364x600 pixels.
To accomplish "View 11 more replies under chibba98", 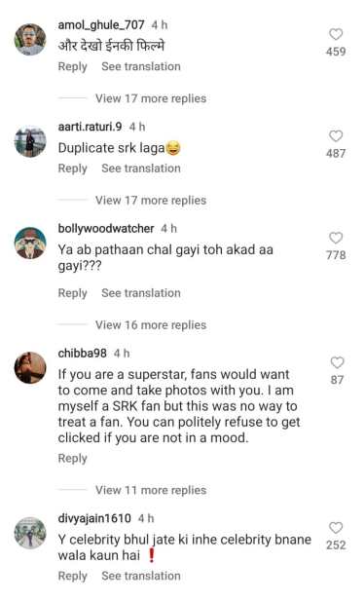I will tap(151, 490).
